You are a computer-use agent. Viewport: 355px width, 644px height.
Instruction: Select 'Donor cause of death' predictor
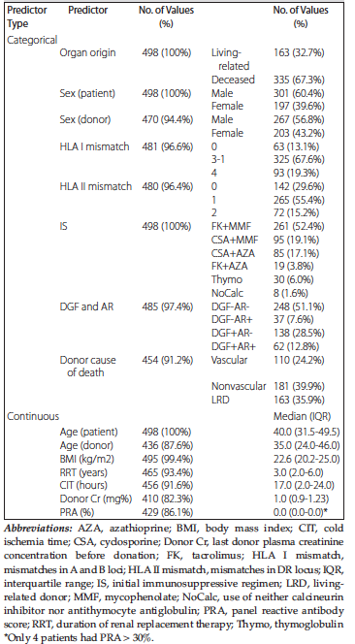tap(88, 367)
